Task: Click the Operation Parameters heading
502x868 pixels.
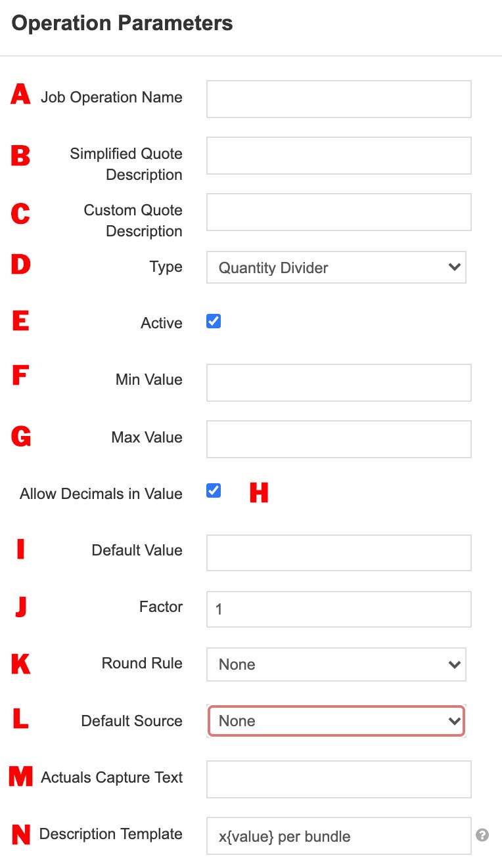Action: 122,24
